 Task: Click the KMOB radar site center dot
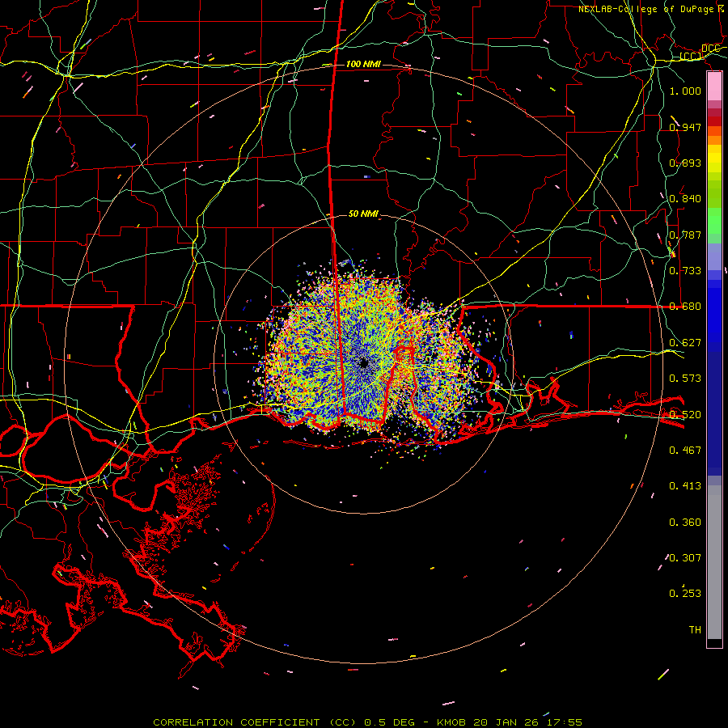[x=364, y=363]
